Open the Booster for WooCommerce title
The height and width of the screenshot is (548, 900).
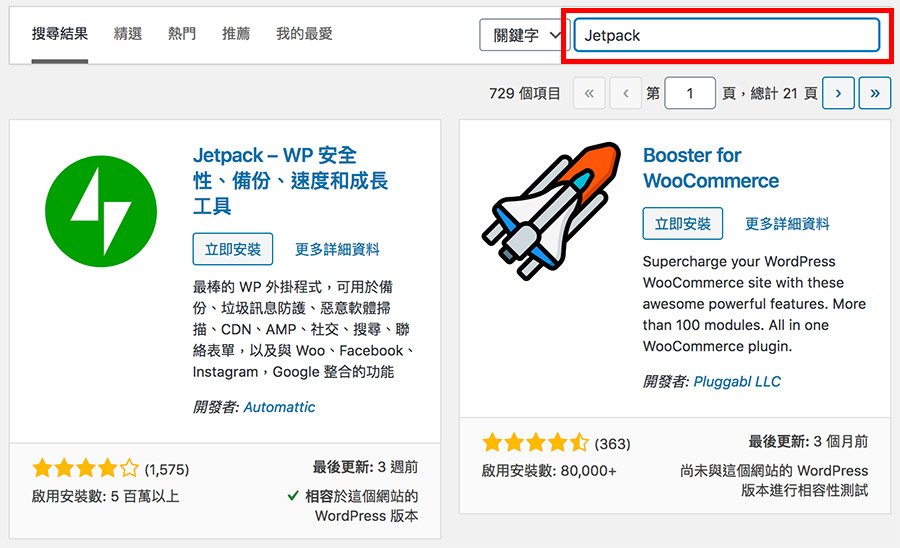[711, 168]
